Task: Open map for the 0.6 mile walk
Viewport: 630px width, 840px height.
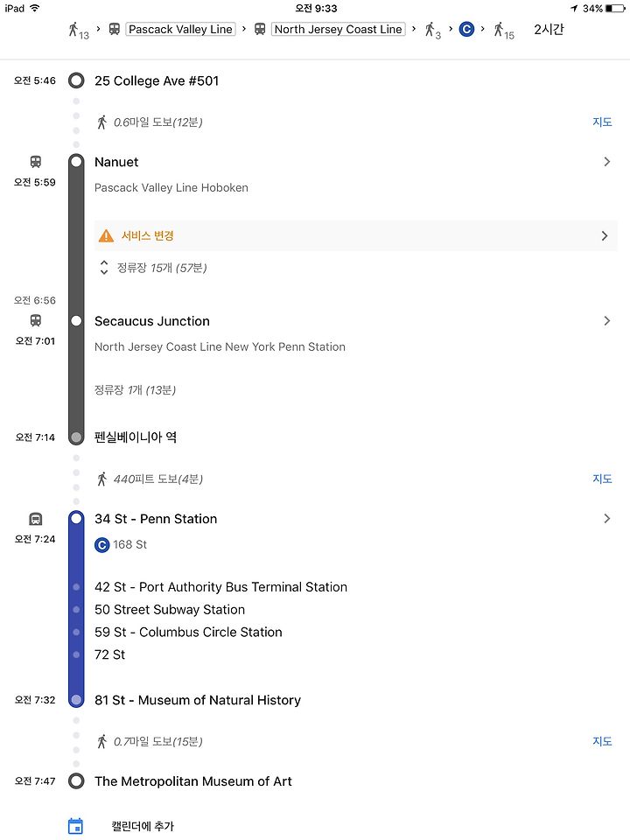Action: [x=602, y=122]
